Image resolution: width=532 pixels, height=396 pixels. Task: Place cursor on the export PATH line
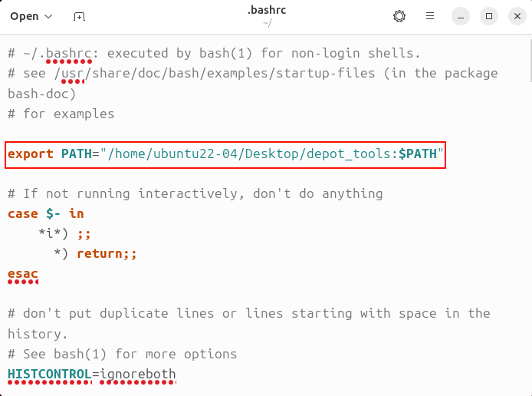click(x=225, y=154)
